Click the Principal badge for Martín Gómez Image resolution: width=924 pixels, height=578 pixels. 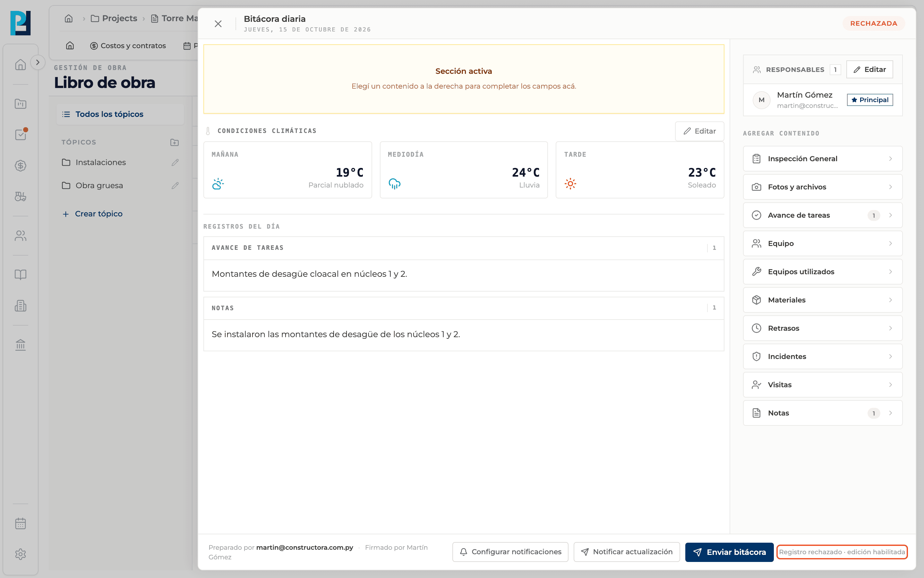click(870, 100)
